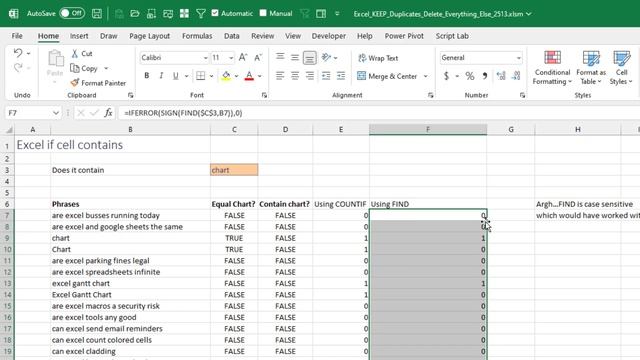Image resolution: width=640 pixels, height=360 pixels.
Task: Enable Automatic calculation checkbox
Action: point(215,13)
